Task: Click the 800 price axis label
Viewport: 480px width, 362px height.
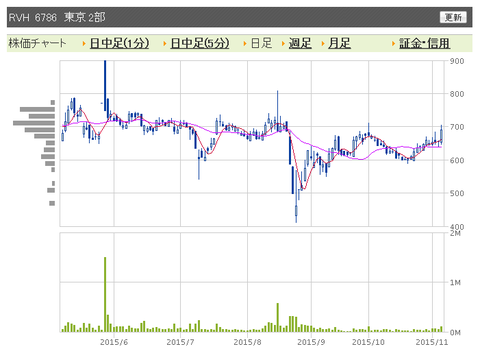Action: (x=457, y=94)
